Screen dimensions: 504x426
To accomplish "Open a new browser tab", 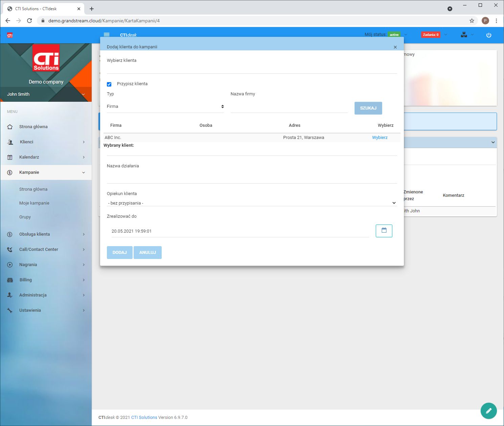I will point(92,9).
